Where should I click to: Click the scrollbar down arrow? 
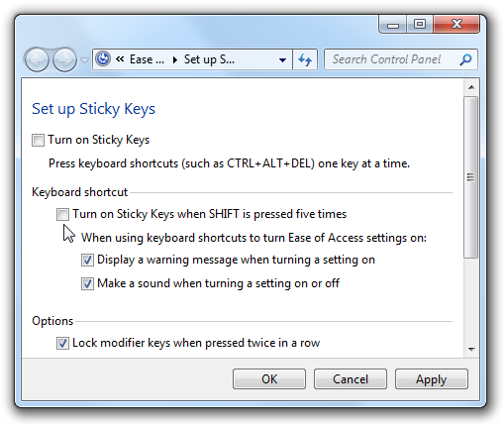(471, 349)
